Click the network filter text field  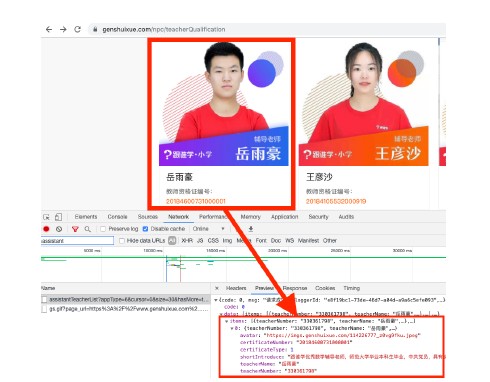[x=77, y=240]
